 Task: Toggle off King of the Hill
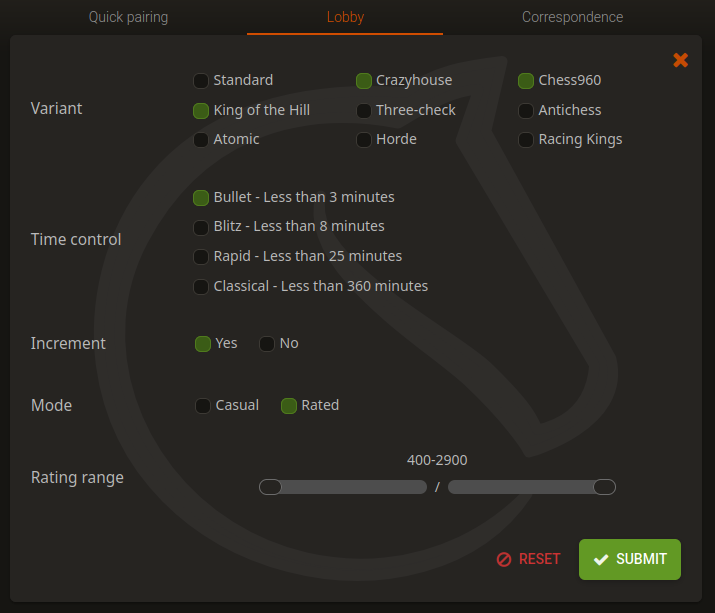tap(201, 110)
